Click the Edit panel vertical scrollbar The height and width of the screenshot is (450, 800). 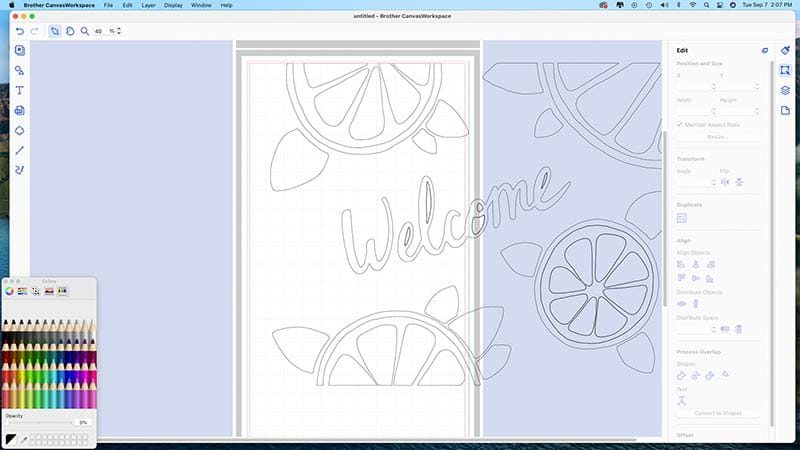tap(771, 150)
